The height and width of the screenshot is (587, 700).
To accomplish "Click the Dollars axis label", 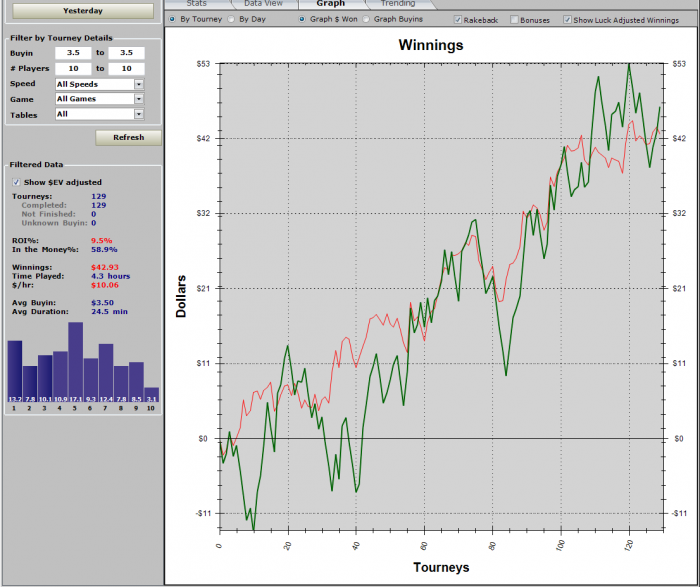I will (x=181, y=296).
